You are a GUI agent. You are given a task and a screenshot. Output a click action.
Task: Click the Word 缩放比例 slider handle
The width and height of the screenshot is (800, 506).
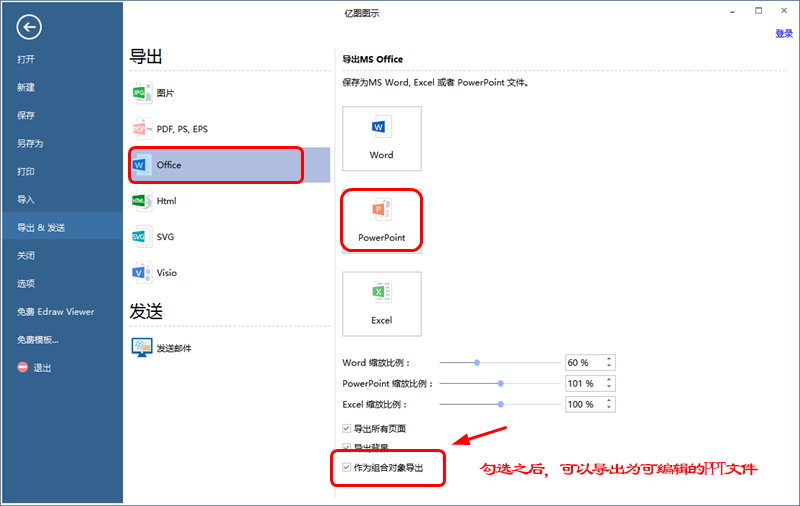[x=477, y=363]
